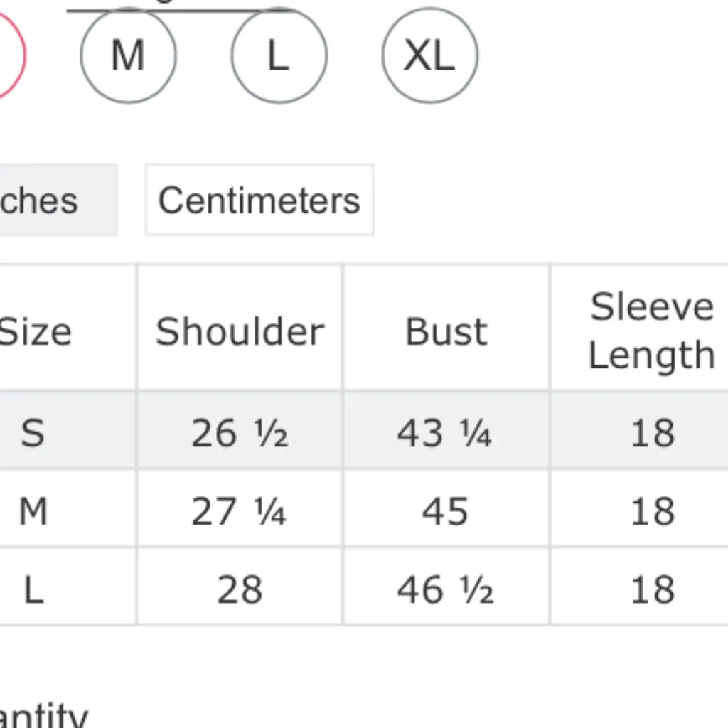Select the S row label in table
Image resolution: width=728 pixels, height=728 pixels.
click(x=33, y=432)
